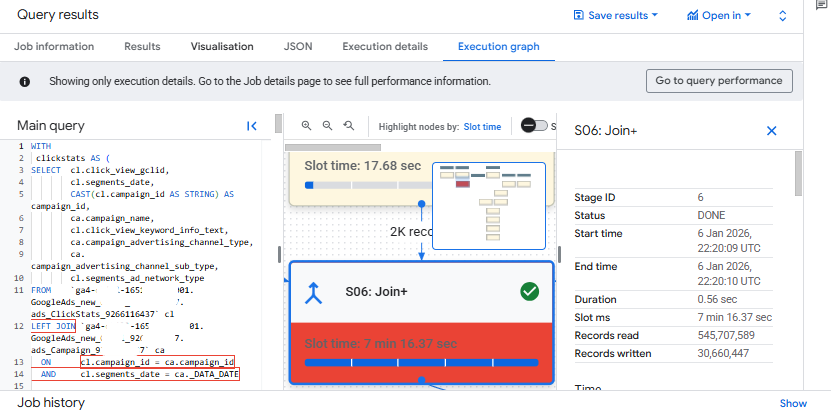Zoom out of the execution graph

coord(328,126)
